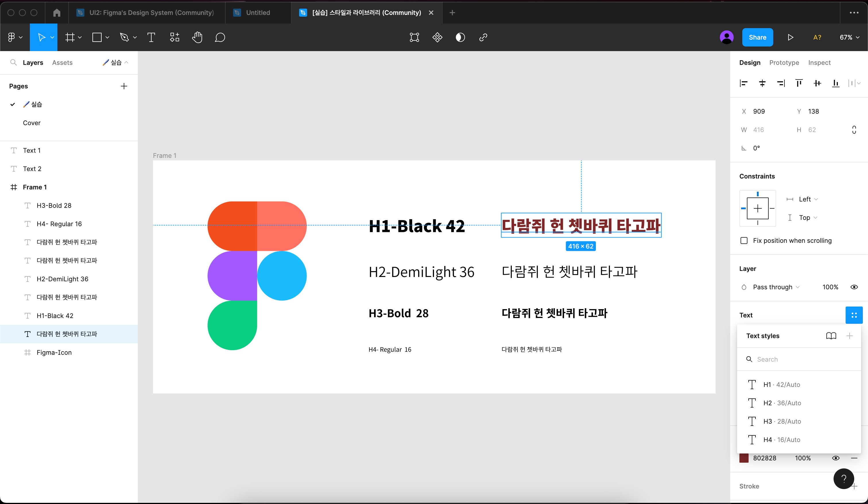Click the Create component icon

point(437,37)
